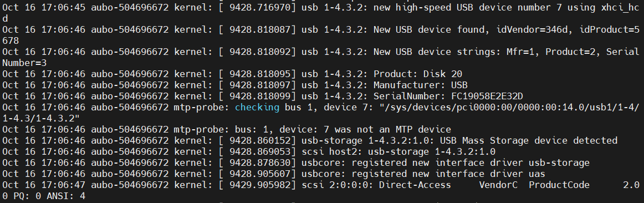Click the highlighted word "checking" in mtp-probe line

(x=257, y=107)
